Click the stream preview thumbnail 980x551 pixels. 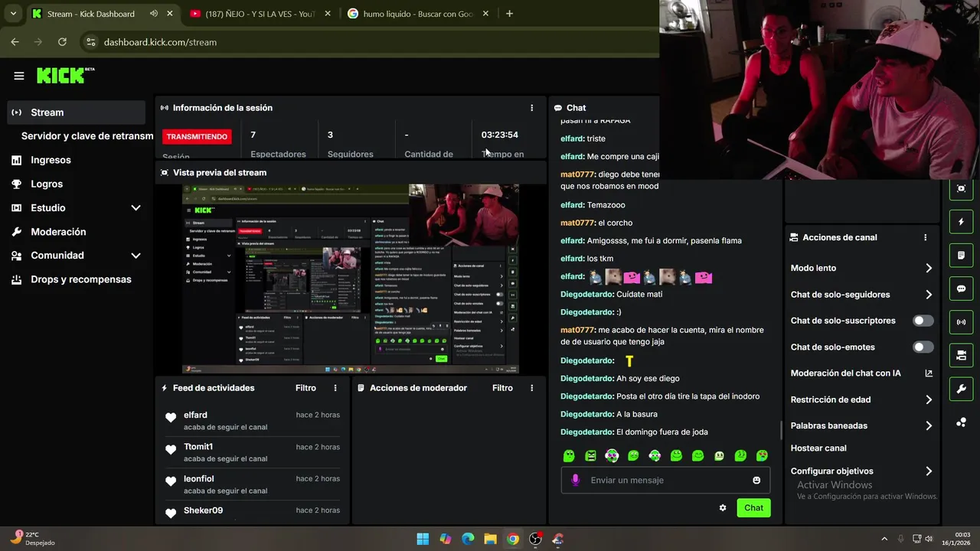point(351,279)
